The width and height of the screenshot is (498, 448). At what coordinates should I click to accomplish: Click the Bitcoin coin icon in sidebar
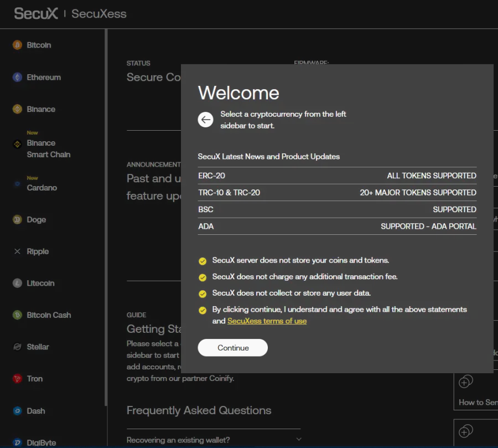[17, 45]
